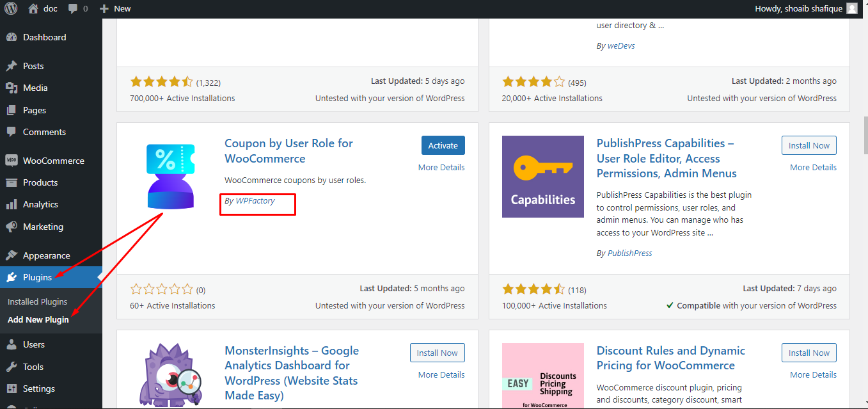Open the user avatar in top bar
This screenshot has height=409, width=868.
click(851, 8)
